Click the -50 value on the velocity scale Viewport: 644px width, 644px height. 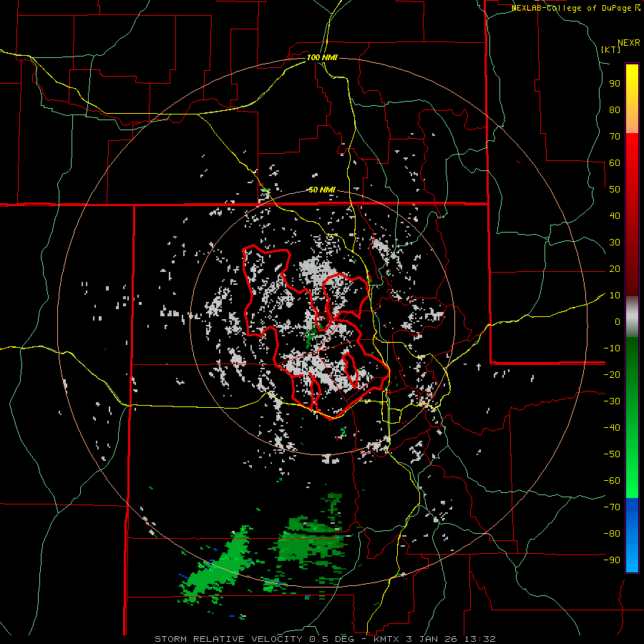(612, 454)
